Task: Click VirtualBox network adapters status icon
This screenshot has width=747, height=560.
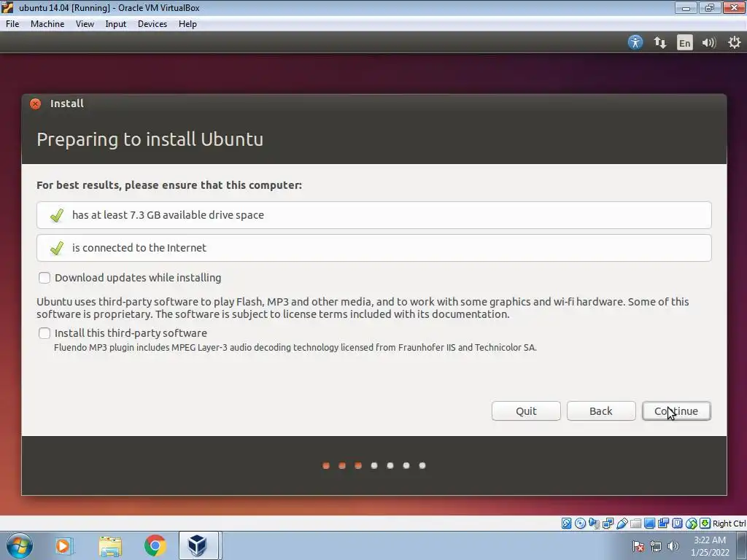Action: tap(608, 524)
